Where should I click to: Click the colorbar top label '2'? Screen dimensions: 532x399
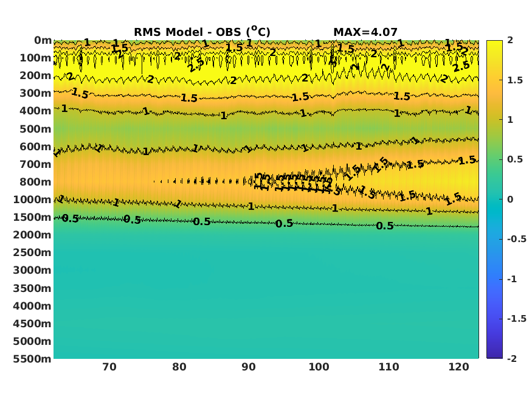pyautogui.click(x=510, y=40)
